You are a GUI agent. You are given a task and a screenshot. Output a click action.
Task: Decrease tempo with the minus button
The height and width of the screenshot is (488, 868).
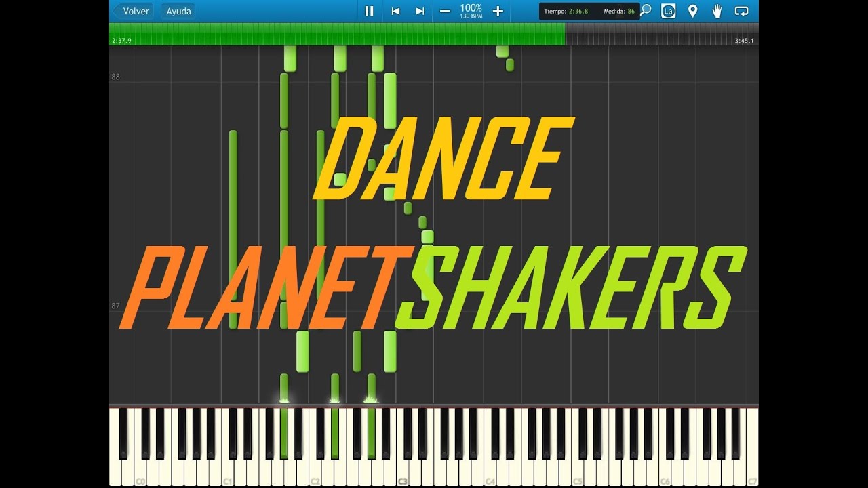[445, 11]
